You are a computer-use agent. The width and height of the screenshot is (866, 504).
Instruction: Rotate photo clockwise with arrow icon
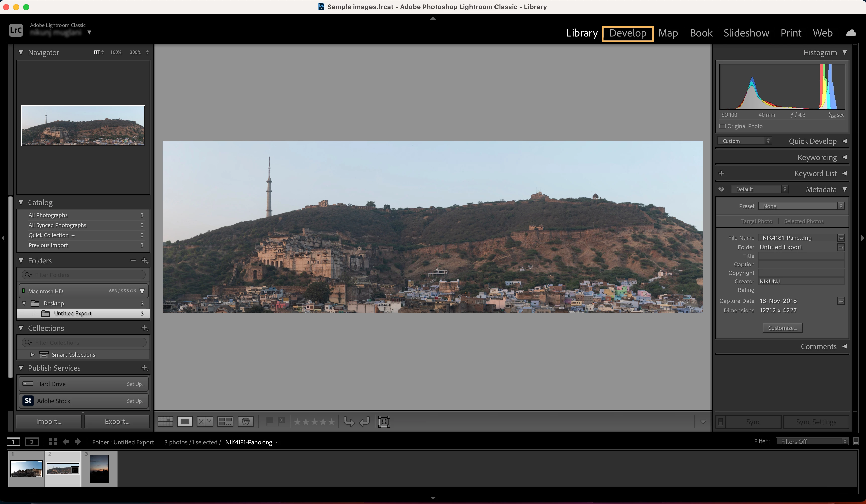[x=365, y=422]
